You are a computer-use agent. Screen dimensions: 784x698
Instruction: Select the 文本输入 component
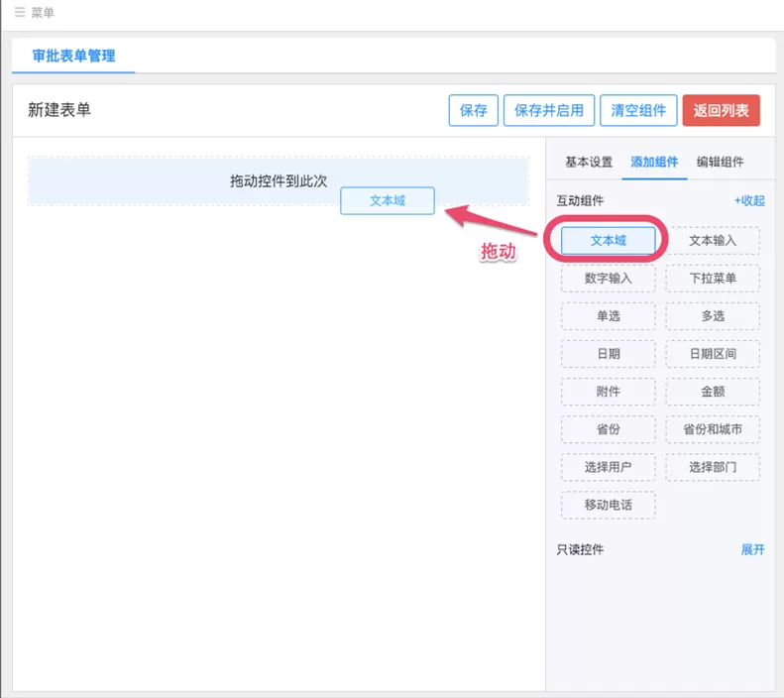coord(713,241)
